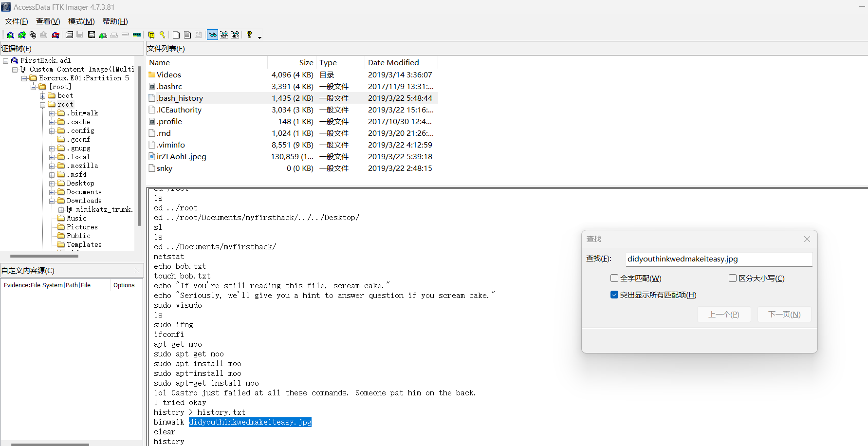
Task: Click the .bash_history file icon
Action: click(152, 98)
